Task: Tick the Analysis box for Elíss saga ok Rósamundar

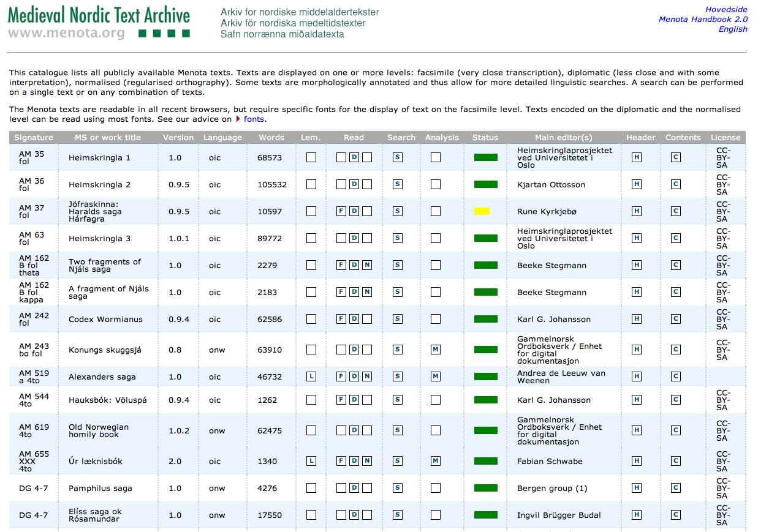Action: [x=436, y=515]
